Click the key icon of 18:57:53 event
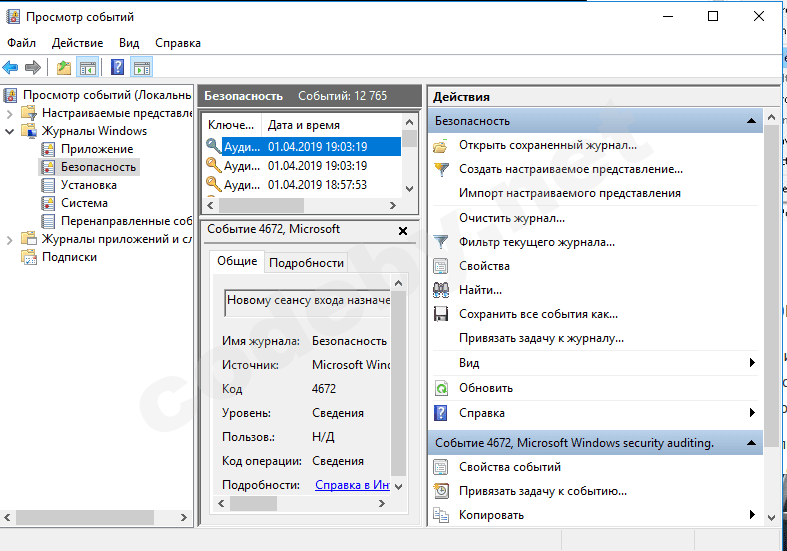 pyautogui.click(x=213, y=184)
